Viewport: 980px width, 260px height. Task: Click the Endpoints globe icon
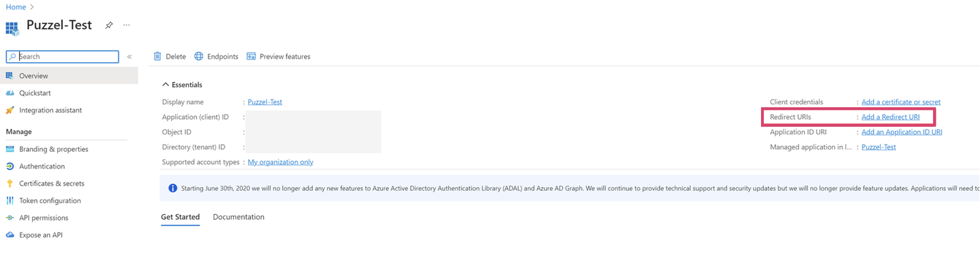pos(199,56)
